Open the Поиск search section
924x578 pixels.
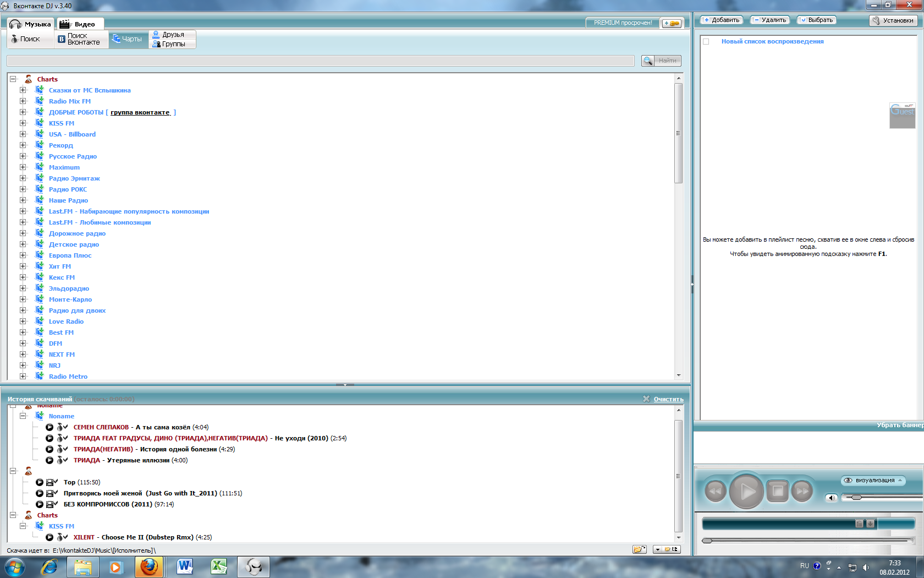tap(30, 39)
